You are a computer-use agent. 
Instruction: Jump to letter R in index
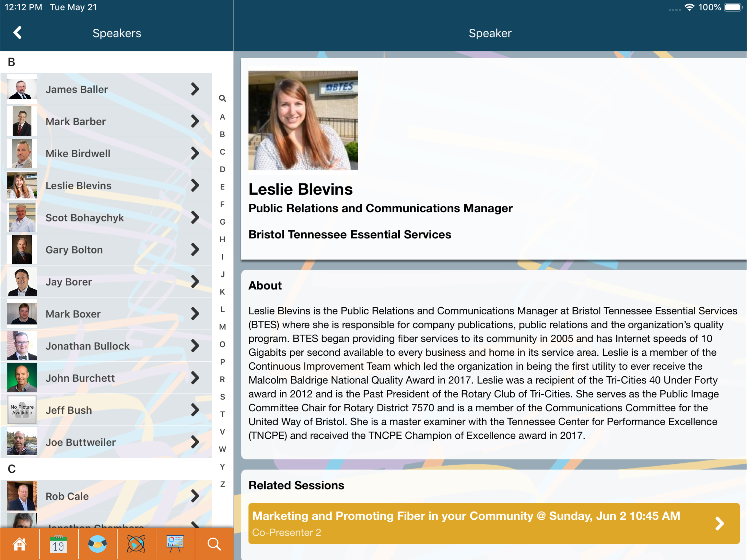pyautogui.click(x=222, y=379)
